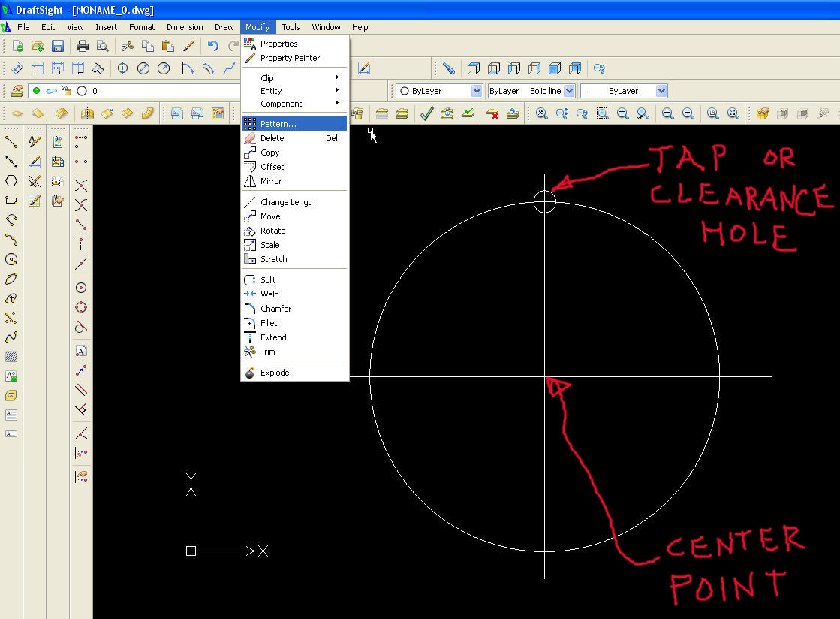Select Offset menu entry
Image resolution: width=840 pixels, height=619 pixels.
click(x=295, y=167)
